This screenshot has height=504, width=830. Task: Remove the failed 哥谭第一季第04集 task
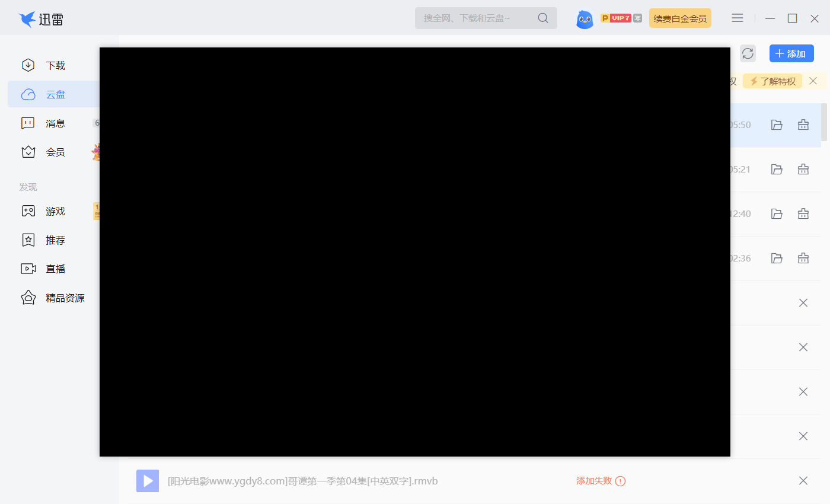(803, 480)
